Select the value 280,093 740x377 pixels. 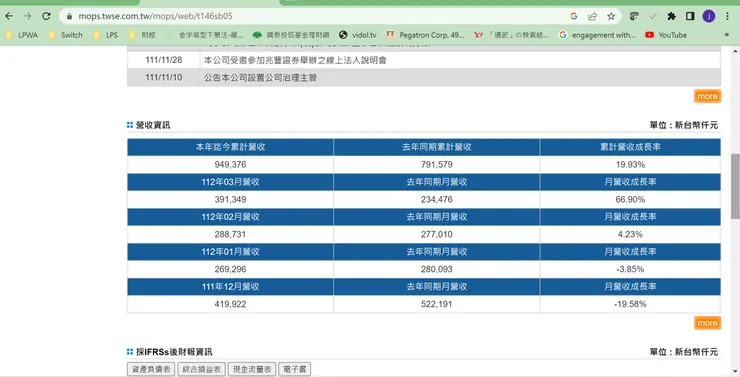click(437, 269)
